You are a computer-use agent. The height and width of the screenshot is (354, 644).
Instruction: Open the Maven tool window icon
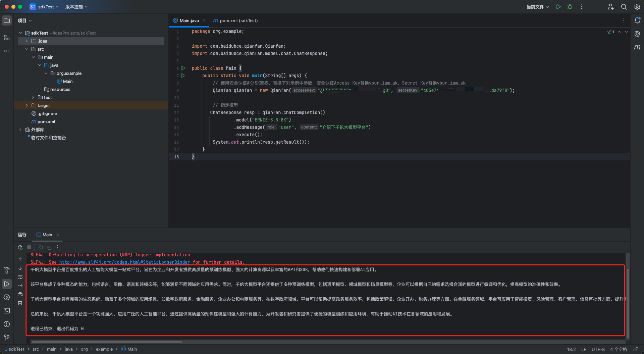point(637,47)
